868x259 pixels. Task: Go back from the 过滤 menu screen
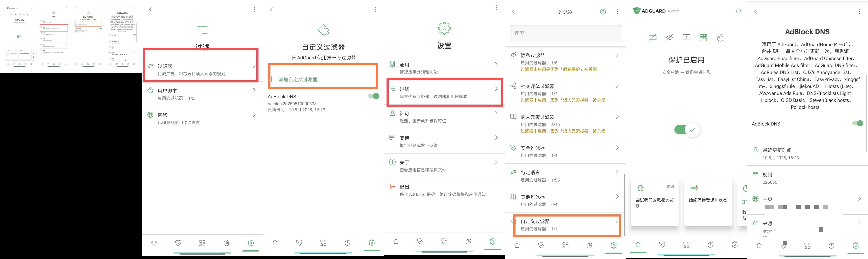pyautogui.click(x=151, y=9)
